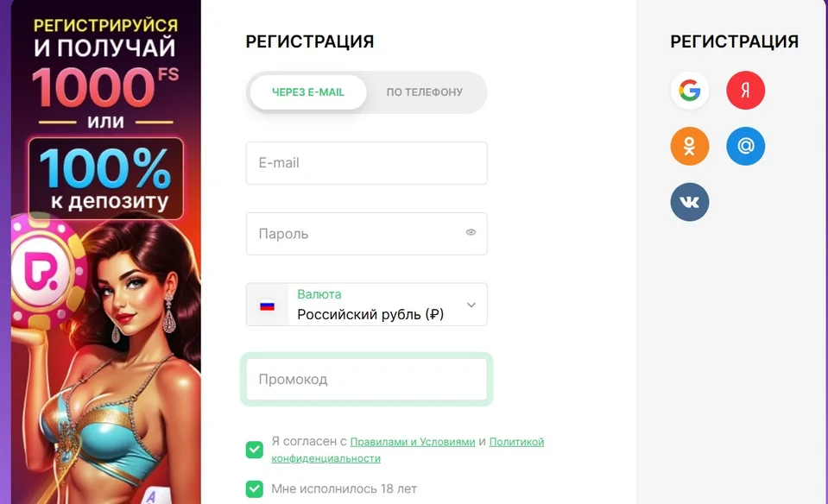The image size is (828, 504).
Task: Focus the E-mail input field
Action: click(x=366, y=163)
